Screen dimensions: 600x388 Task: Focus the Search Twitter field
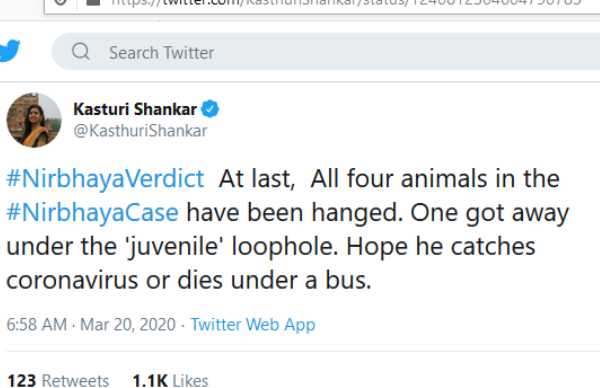coord(326,52)
